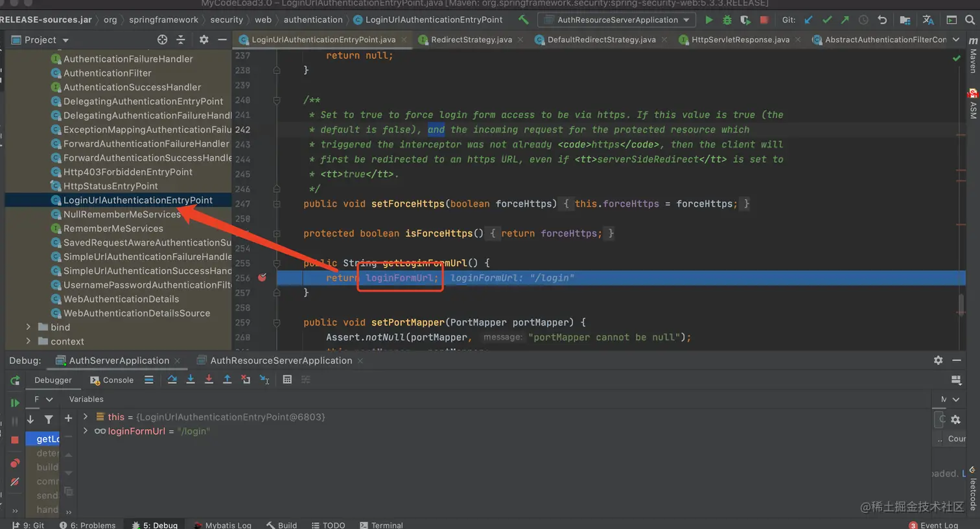The image size is (980, 529).
Task: Switch to RedirectStrategy.java tab
Action: click(x=471, y=40)
